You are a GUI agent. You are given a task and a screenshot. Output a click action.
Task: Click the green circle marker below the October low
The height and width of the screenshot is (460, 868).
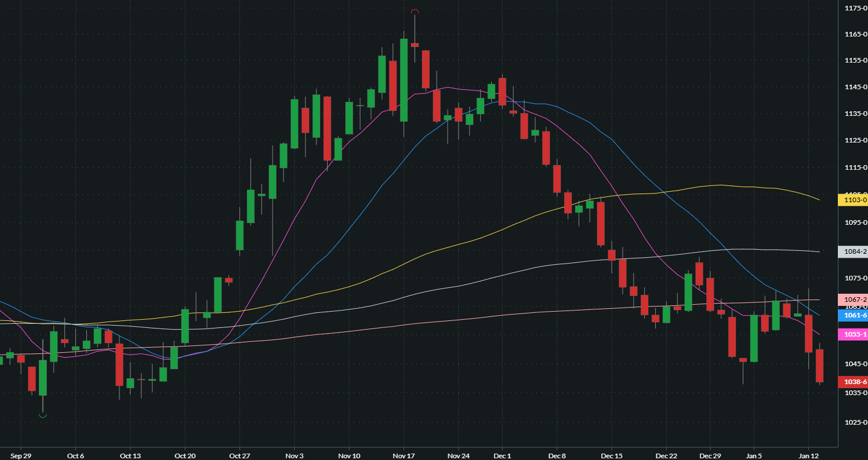[x=43, y=416]
